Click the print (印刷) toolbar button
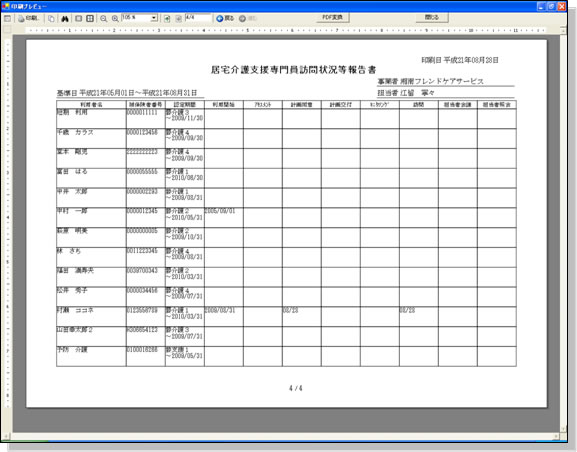 [29, 18]
